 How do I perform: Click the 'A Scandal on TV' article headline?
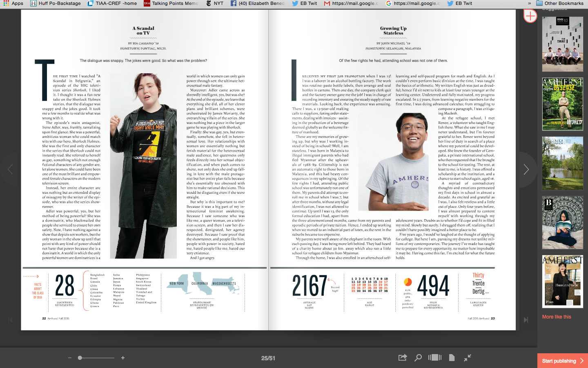143,31
